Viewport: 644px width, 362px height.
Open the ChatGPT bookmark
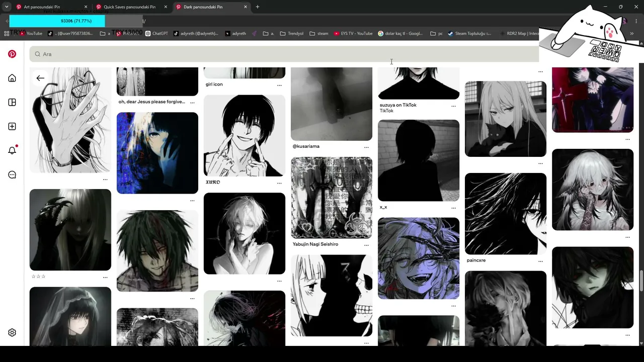click(x=156, y=34)
